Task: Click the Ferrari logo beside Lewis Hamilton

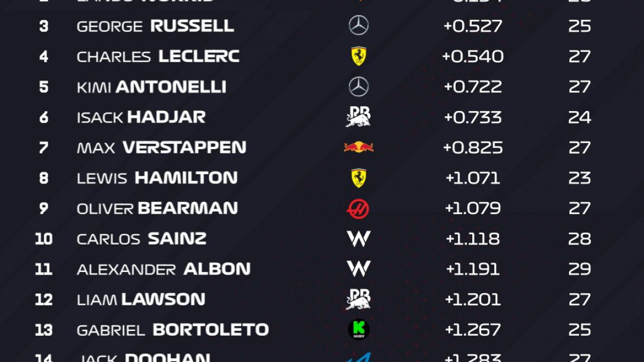Action: pos(358,178)
